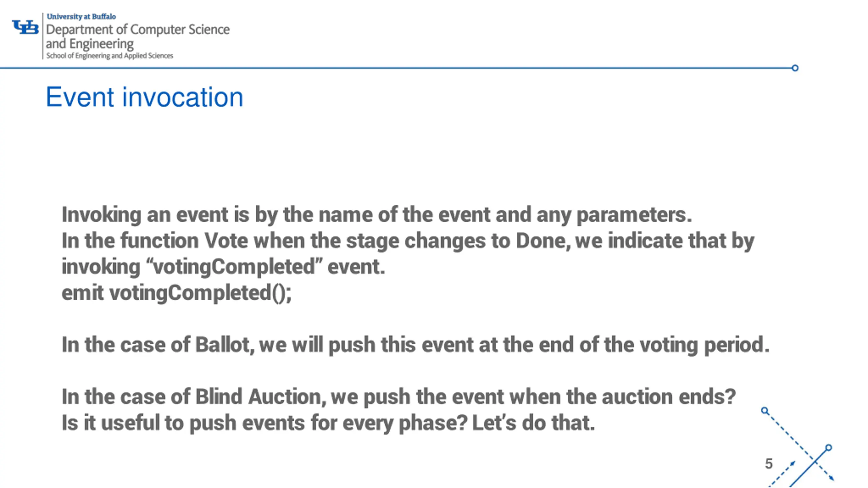Click the Blind Auction question line
The image size is (868, 488).
[399, 397]
